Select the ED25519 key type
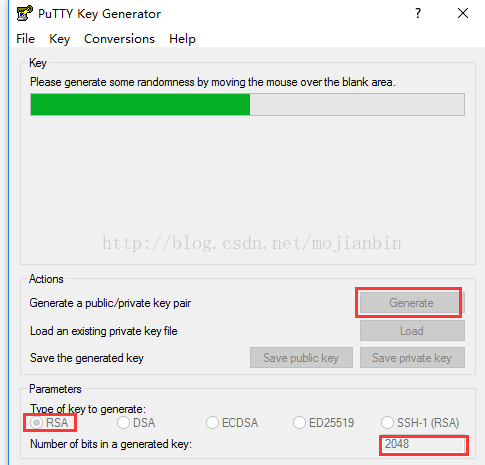 323,422
